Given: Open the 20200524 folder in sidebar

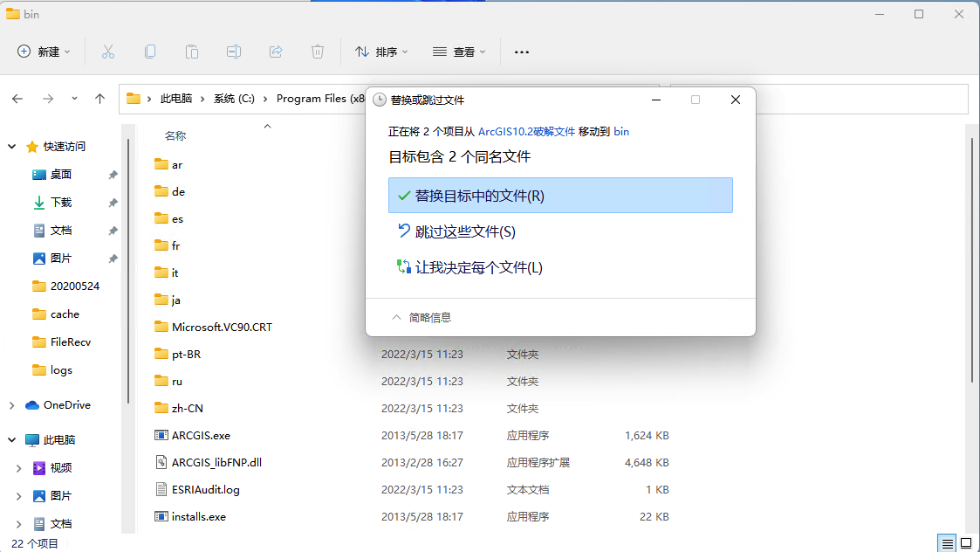Looking at the screenshot, I should (x=74, y=286).
